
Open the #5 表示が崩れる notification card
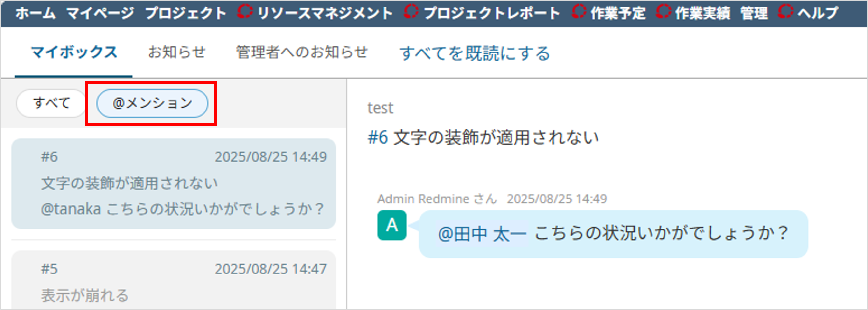pos(174,279)
